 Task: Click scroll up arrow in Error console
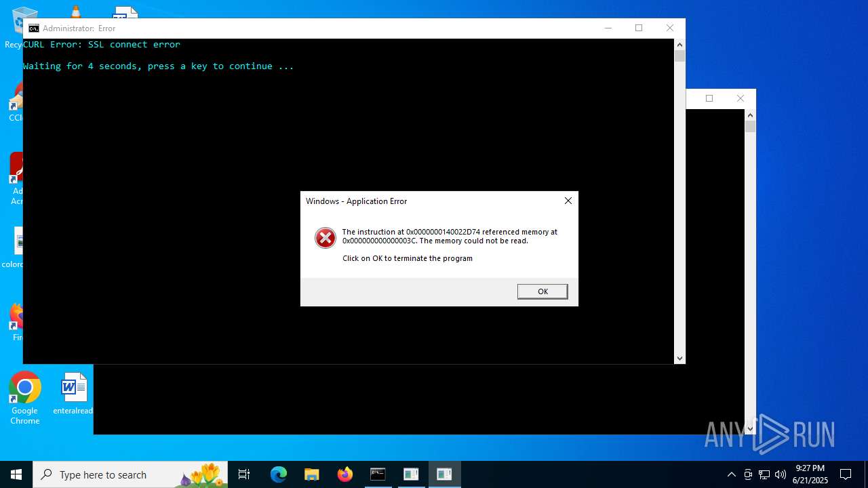(x=679, y=44)
